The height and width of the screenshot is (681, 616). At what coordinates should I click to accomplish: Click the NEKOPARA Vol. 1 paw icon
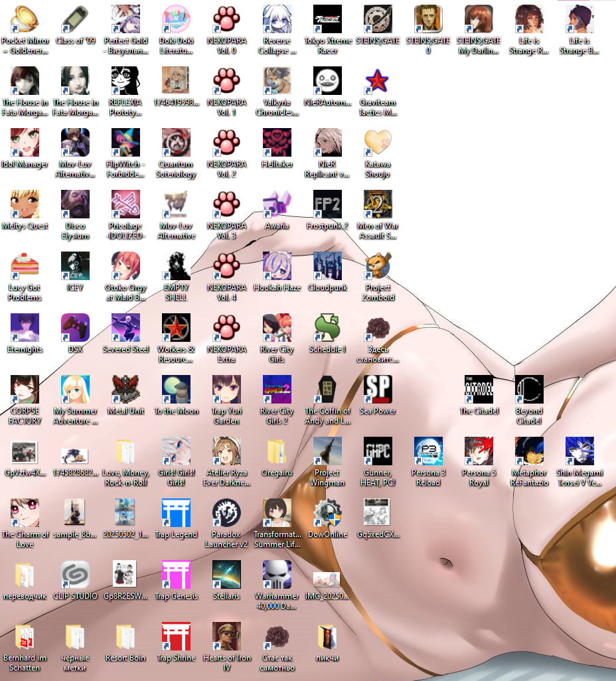pos(226,81)
